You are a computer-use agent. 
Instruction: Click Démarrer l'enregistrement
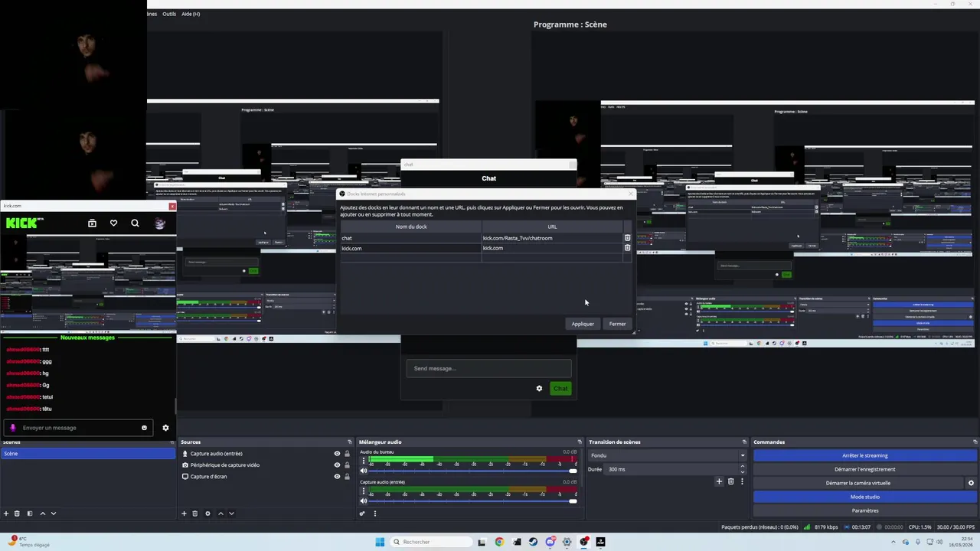(x=865, y=469)
